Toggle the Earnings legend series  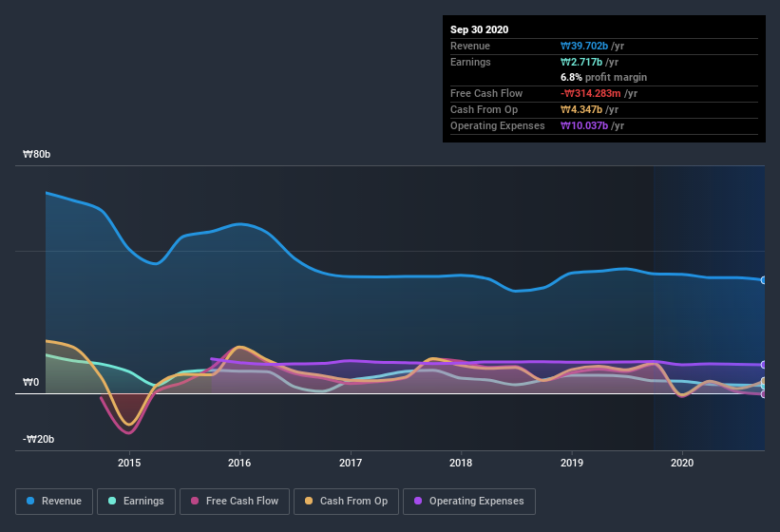[x=136, y=502]
